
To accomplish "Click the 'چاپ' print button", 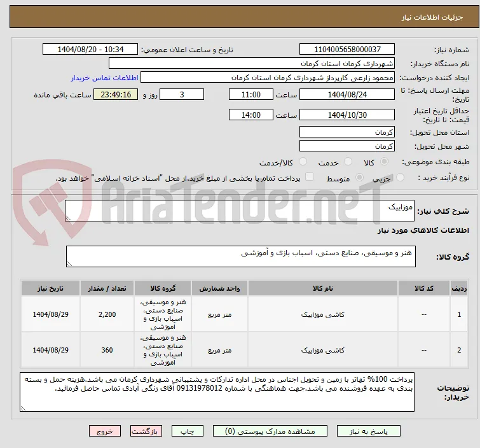I will [x=188, y=431].
